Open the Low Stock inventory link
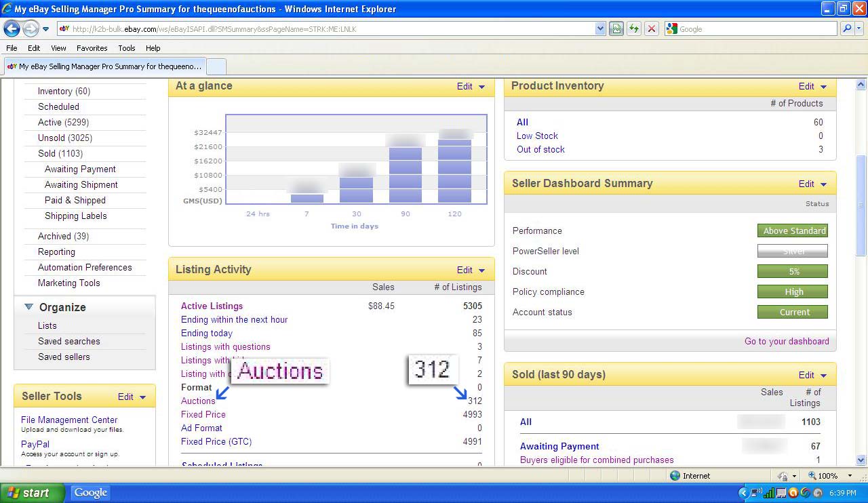This screenshot has height=503, width=868. (538, 136)
